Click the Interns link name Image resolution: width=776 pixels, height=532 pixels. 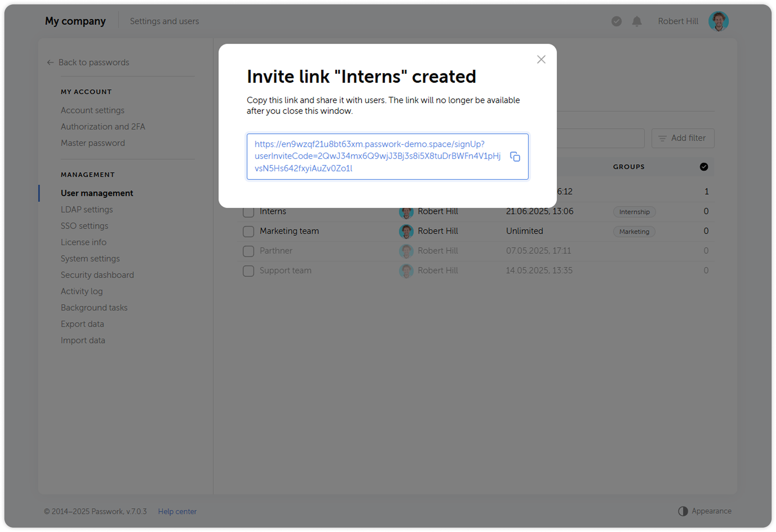pos(273,212)
